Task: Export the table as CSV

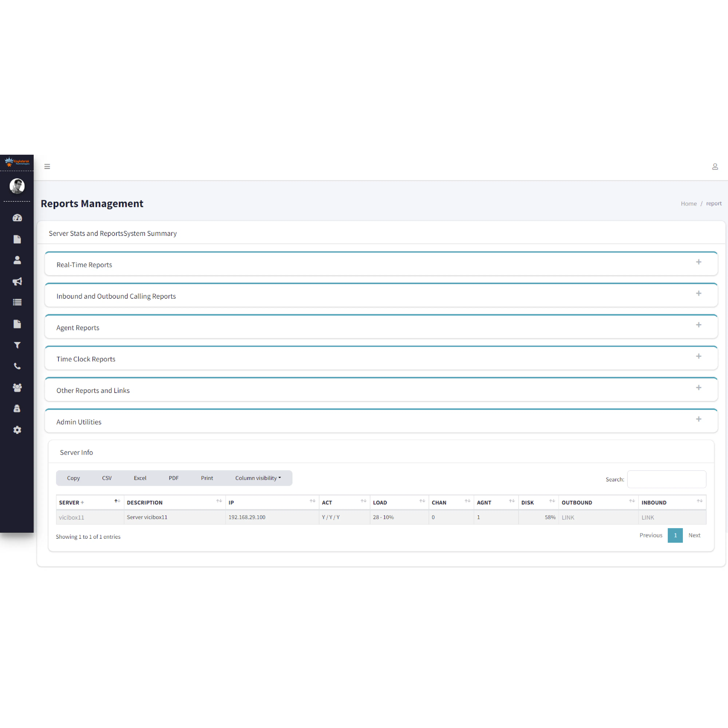Action: pos(107,478)
